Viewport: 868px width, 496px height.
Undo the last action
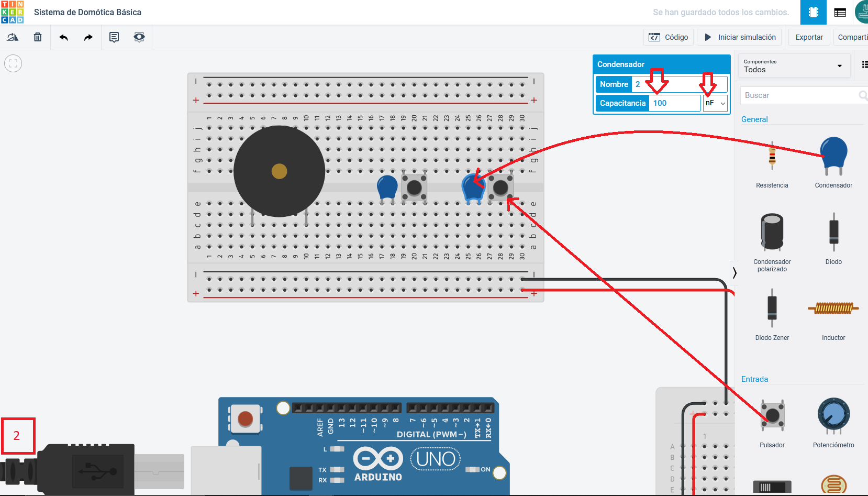click(x=64, y=37)
